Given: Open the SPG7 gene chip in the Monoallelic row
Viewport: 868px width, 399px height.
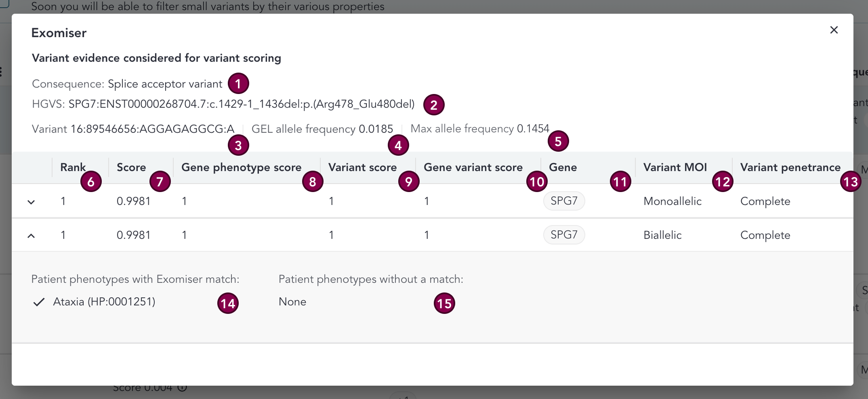Looking at the screenshot, I should (564, 201).
